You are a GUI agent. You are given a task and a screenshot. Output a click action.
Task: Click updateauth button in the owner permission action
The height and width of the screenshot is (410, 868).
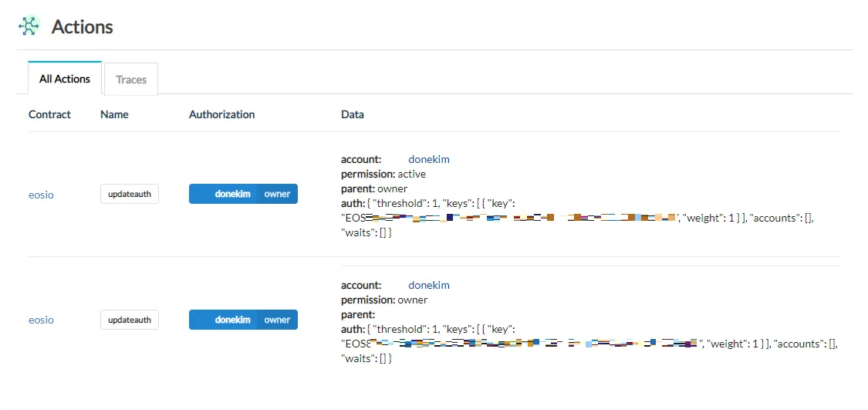click(130, 320)
